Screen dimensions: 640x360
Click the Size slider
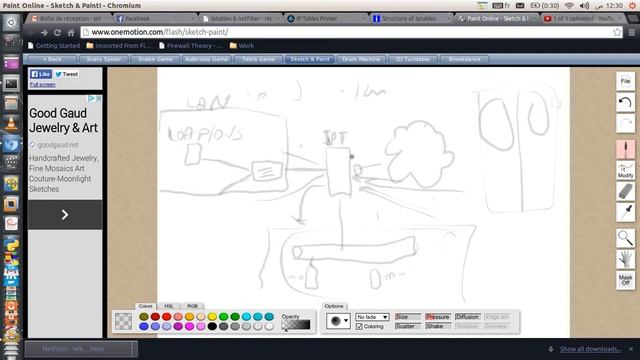(x=408, y=317)
